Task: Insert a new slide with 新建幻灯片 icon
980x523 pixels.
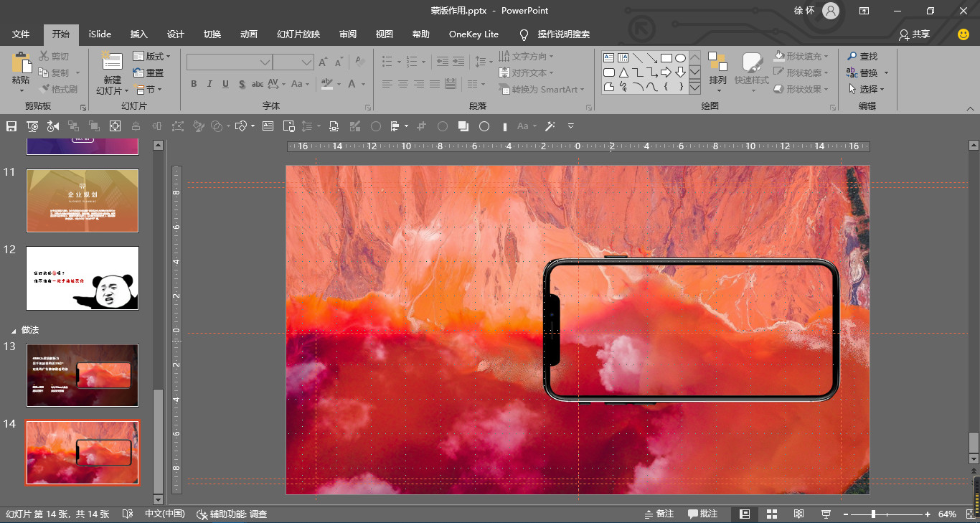Action: click(x=111, y=61)
